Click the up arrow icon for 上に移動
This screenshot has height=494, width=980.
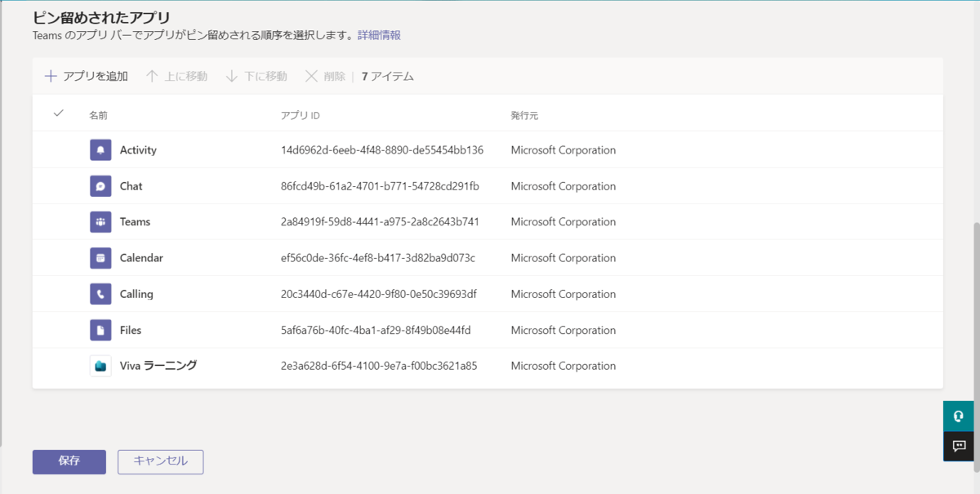[x=152, y=76]
